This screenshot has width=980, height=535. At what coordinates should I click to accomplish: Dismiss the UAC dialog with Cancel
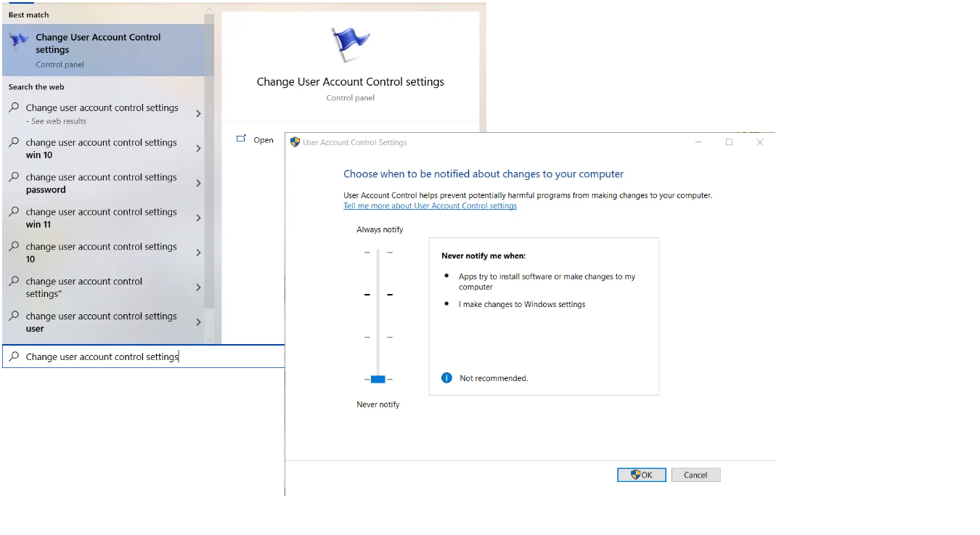695,475
